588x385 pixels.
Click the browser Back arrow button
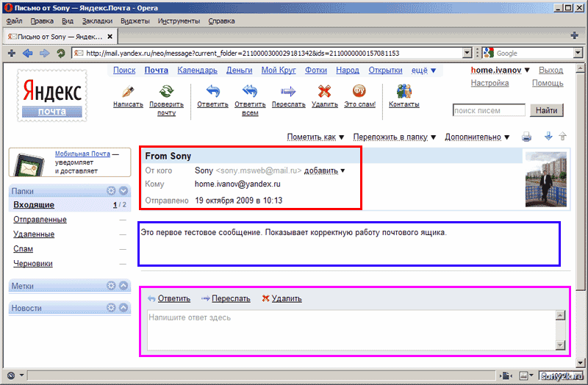click(28, 53)
